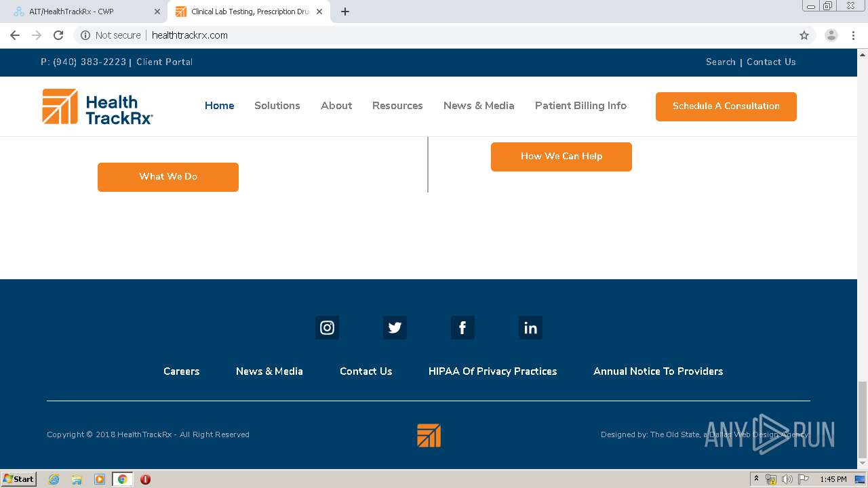Open the Solutions nav menu
Screen dimensions: 868x488
pos(277,106)
